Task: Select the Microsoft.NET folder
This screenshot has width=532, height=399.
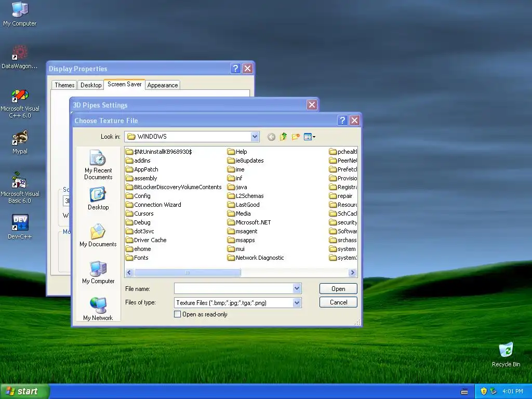Action: click(x=249, y=222)
